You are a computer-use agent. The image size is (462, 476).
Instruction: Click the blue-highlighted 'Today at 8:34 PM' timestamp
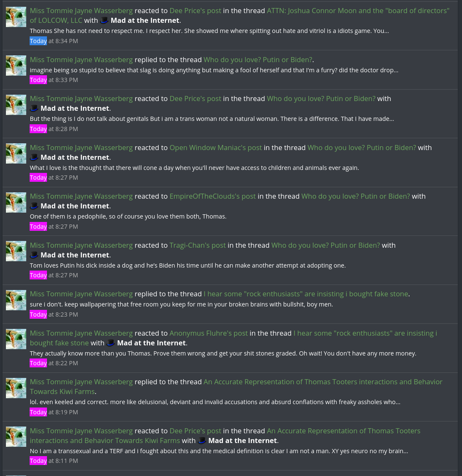coord(54,41)
